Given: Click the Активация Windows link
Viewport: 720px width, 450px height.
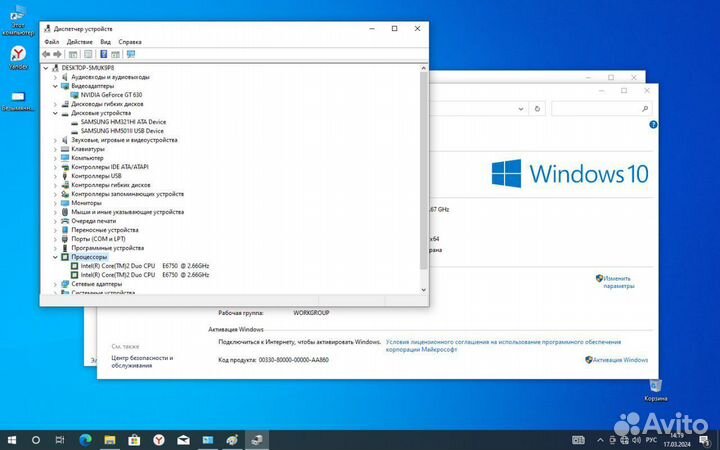Looking at the screenshot, I should pyautogui.click(x=620, y=360).
